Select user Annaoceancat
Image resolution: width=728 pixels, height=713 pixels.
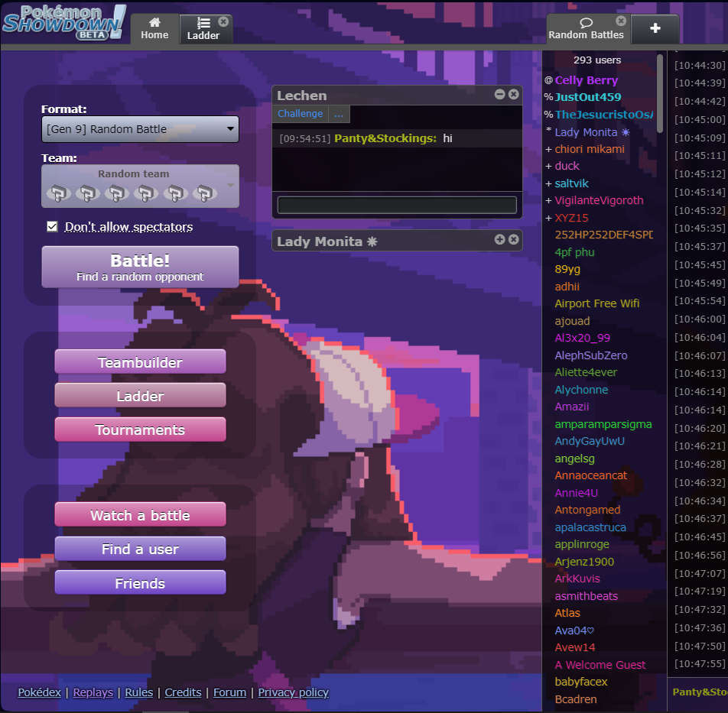point(590,475)
